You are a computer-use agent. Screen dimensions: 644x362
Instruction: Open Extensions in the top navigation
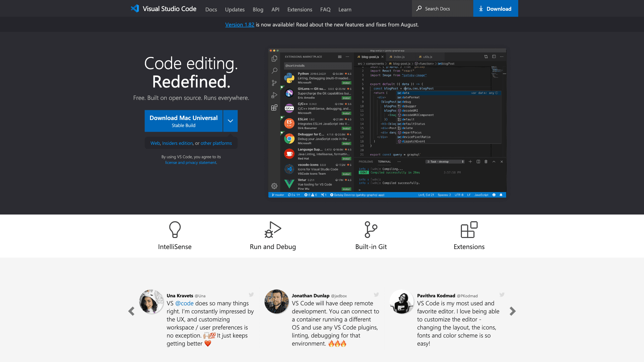pos(300,9)
